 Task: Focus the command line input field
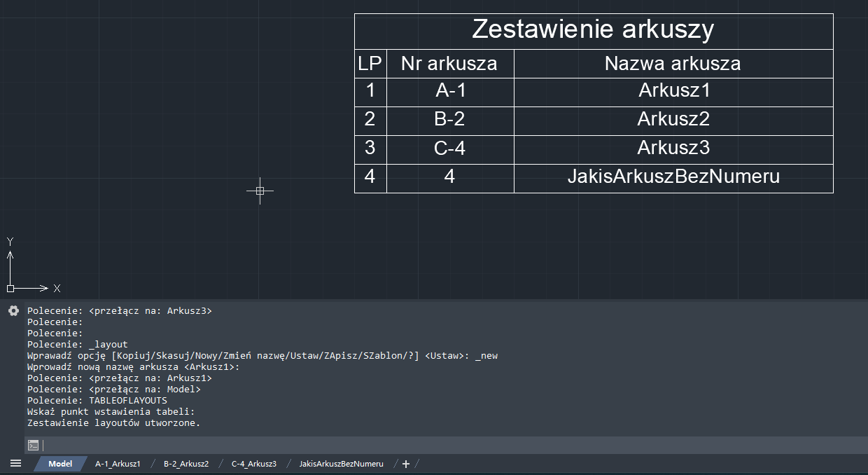coord(448,445)
